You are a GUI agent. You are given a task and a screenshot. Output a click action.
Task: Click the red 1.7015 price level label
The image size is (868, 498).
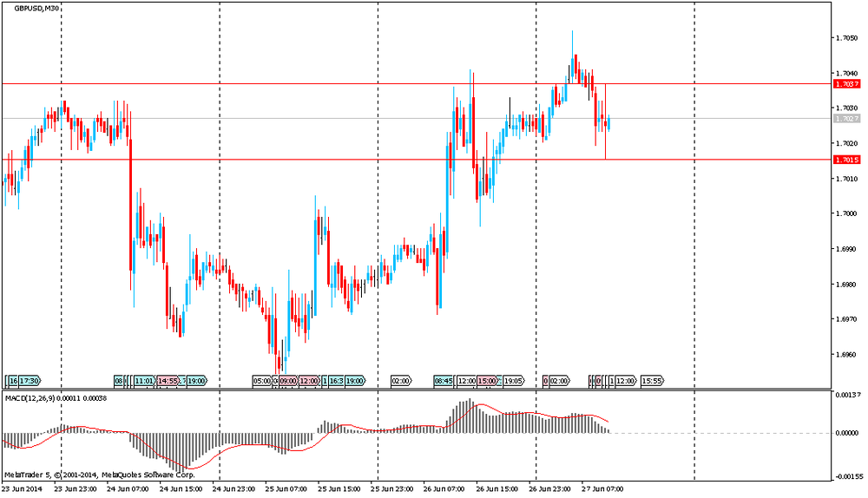click(847, 160)
